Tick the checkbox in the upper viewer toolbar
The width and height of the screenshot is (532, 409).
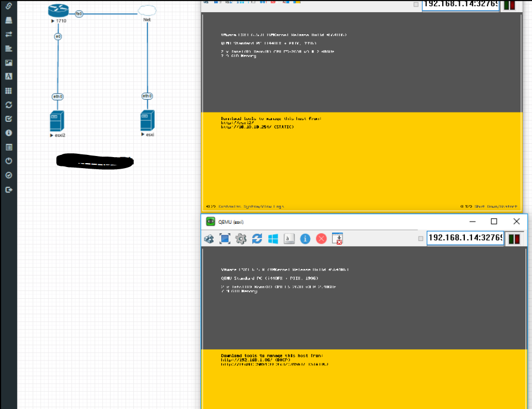(x=416, y=4)
